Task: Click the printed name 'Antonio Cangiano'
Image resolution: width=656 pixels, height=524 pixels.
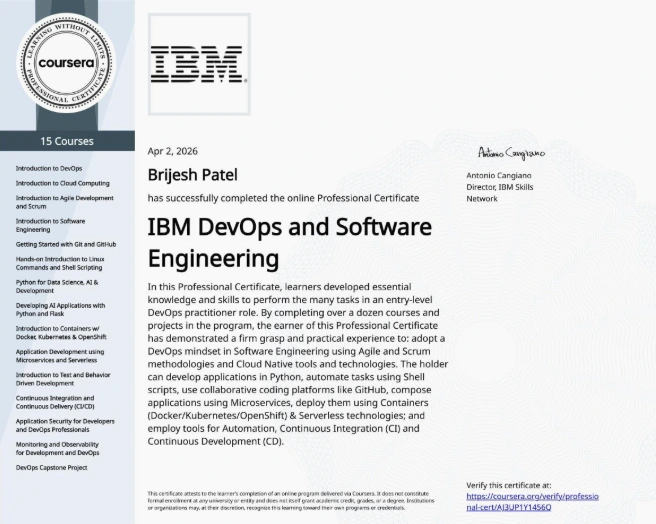Action: click(x=499, y=175)
